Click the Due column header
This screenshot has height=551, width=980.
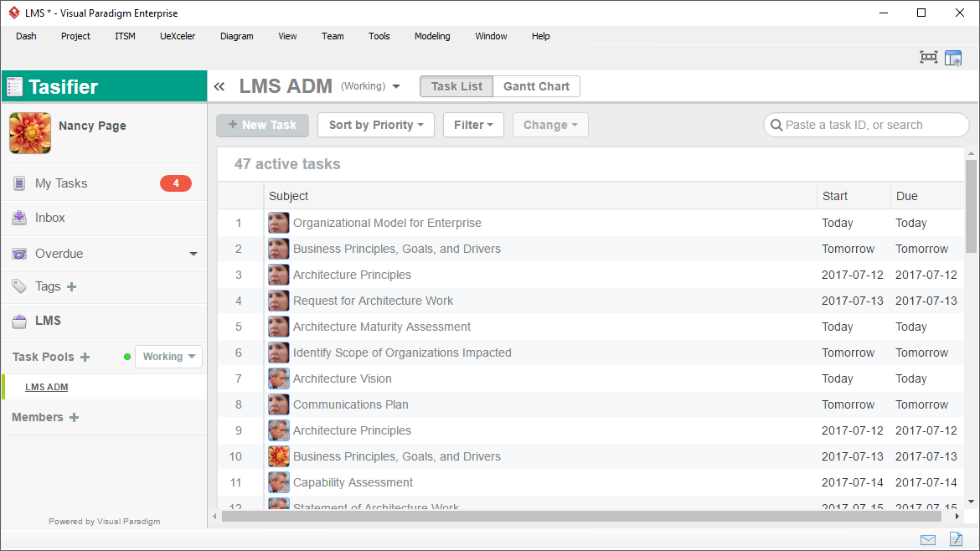coord(927,196)
